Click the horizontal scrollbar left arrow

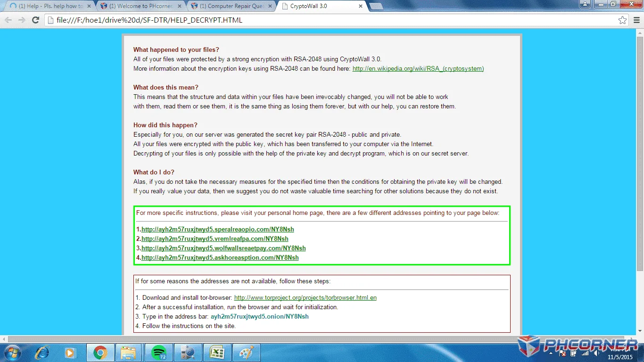point(4,339)
